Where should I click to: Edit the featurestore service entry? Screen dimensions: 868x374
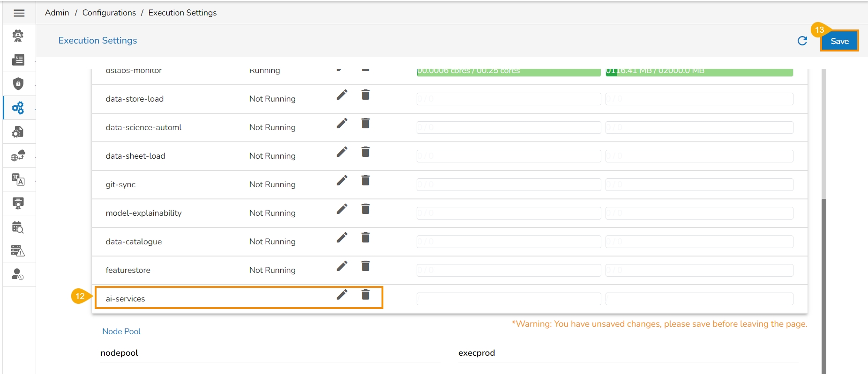coord(342,266)
